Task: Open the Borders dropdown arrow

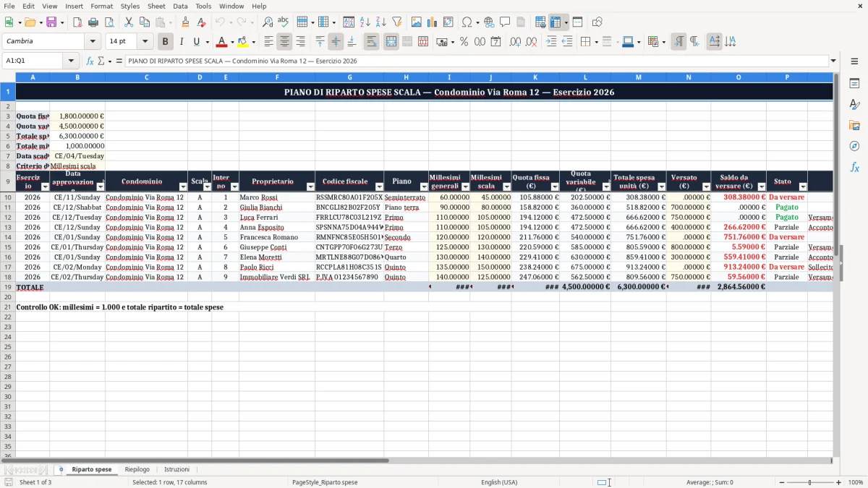Action: point(598,42)
